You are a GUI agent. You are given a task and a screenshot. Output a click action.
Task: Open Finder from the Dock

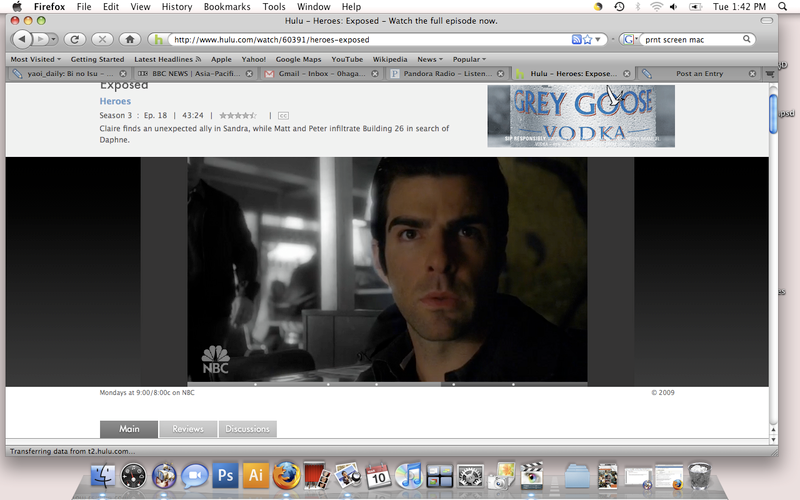click(104, 476)
